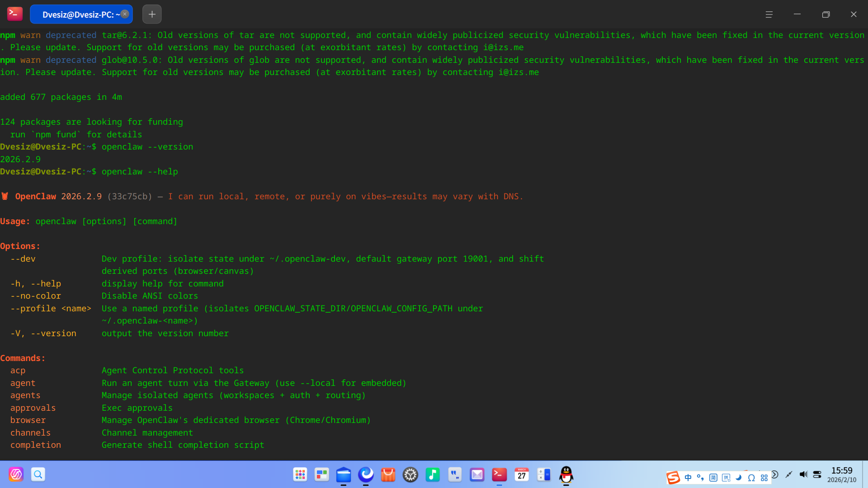This screenshot has height=488, width=868.
Task: Open the search icon in the dock
Action: point(38,474)
